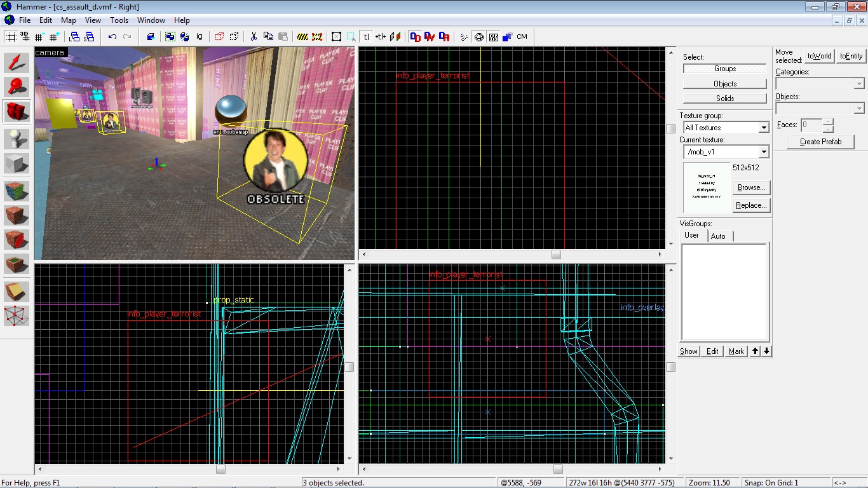Toggle the texture lock (tl) button
This screenshot has height=488, width=868.
click(x=367, y=37)
